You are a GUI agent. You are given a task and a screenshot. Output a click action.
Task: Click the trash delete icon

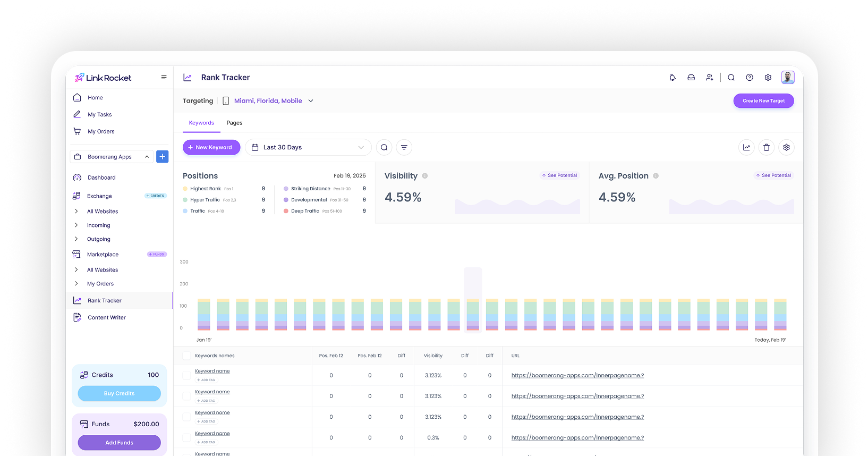tap(767, 148)
